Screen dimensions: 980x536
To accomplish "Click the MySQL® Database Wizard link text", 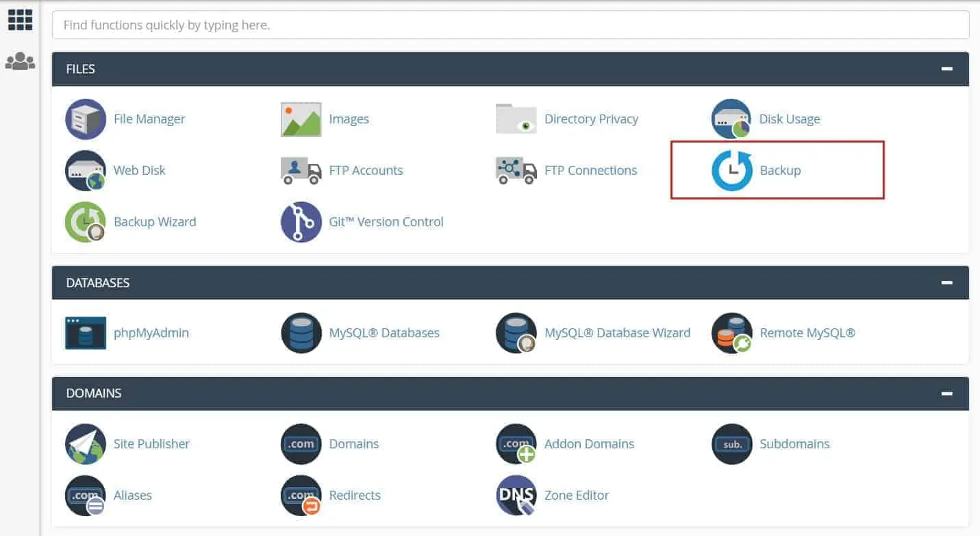I will tap(618, 333).
